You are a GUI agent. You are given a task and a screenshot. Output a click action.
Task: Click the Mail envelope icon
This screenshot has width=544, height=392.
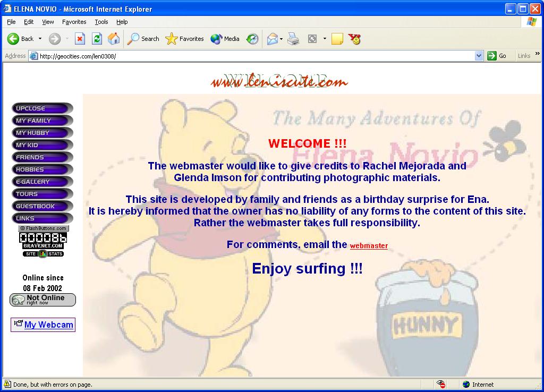tap(273, 39)
